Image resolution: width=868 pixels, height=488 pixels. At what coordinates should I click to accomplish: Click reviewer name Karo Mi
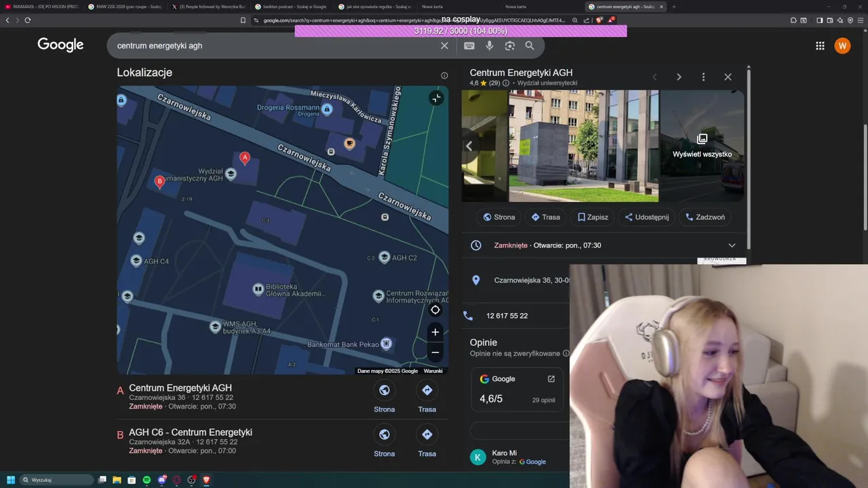pyautogui.click(x=505, y=453)
